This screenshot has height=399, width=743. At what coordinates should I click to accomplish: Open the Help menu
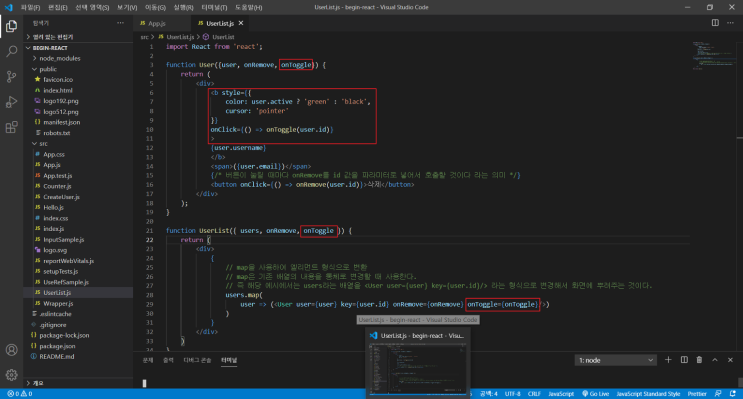[x=248, y=7]
